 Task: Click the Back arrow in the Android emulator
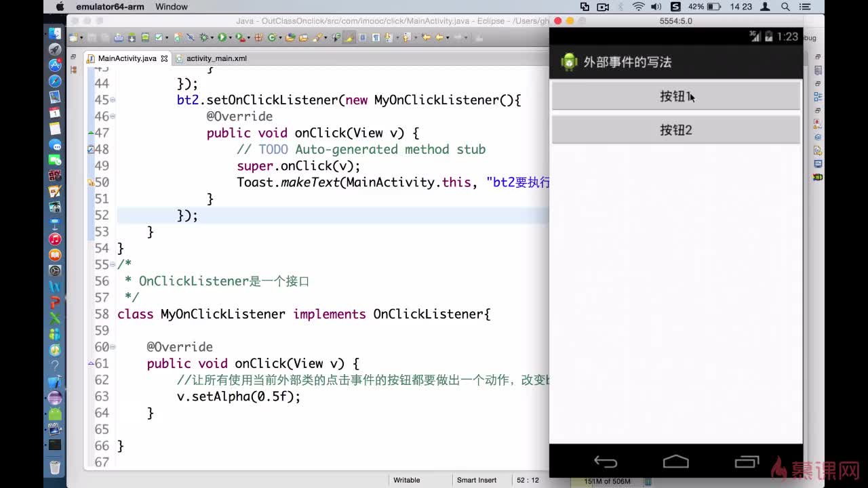point(606,462)
